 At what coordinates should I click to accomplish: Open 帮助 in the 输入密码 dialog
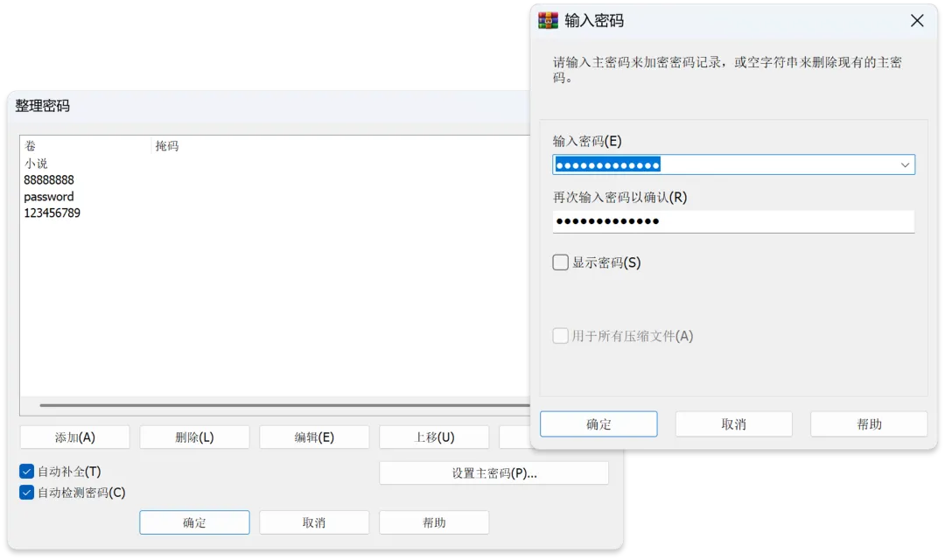868,424
